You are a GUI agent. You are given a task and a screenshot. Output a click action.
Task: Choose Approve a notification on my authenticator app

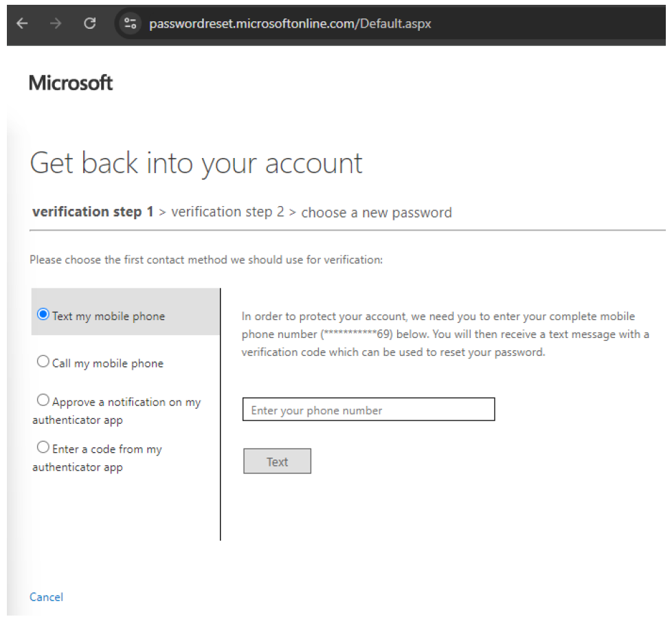(x=43, y=400)
